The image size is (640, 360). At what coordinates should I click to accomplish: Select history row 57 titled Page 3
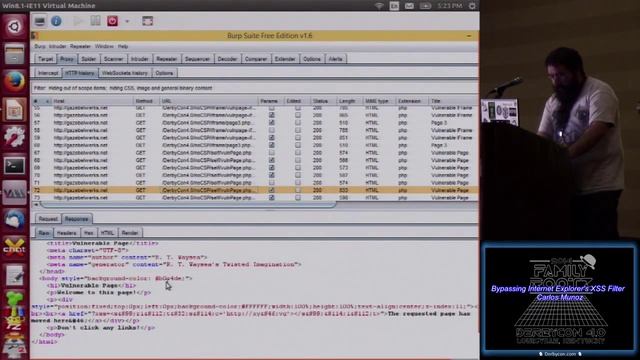click(255, 122)
